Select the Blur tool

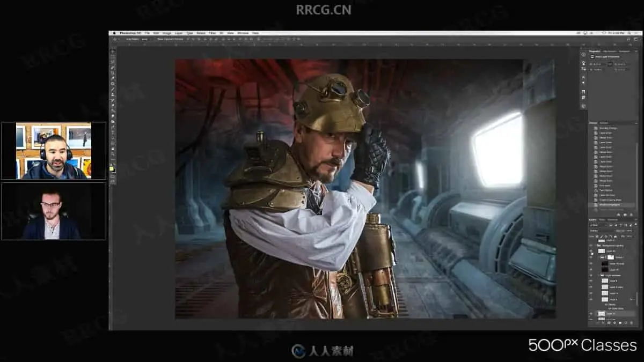click(x=113, y=116)
